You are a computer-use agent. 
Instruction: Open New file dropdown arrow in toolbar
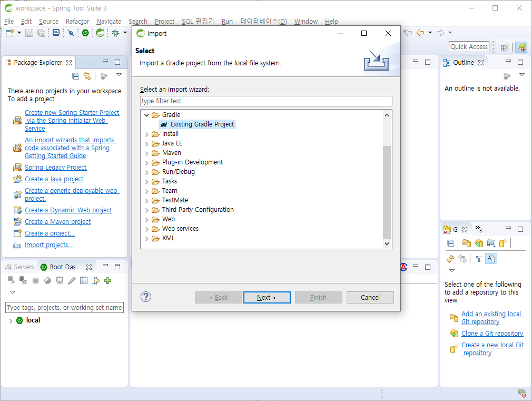[x=19, y=33]
